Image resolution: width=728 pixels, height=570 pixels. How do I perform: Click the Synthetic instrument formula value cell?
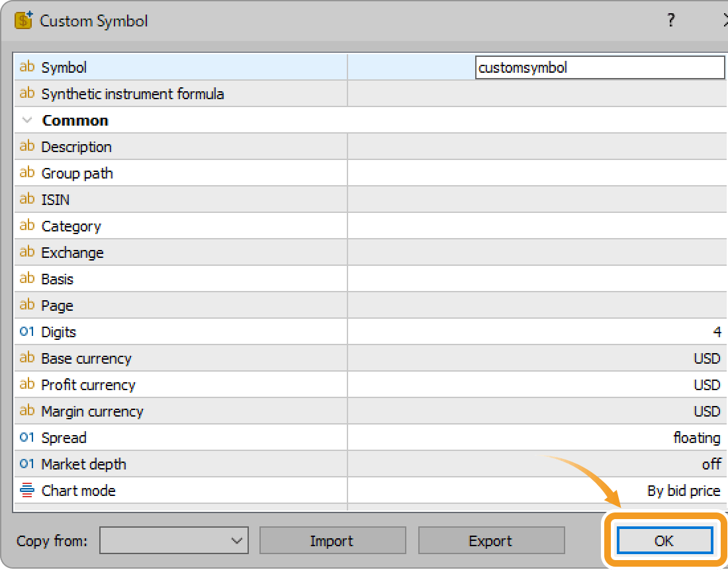pyautogui.click(x=537, y=94)
